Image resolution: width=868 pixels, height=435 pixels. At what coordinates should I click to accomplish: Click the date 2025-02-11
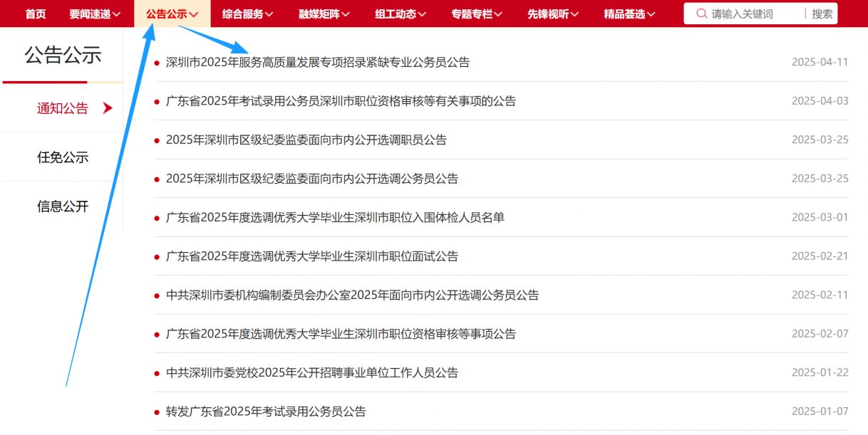pos(820,295)
